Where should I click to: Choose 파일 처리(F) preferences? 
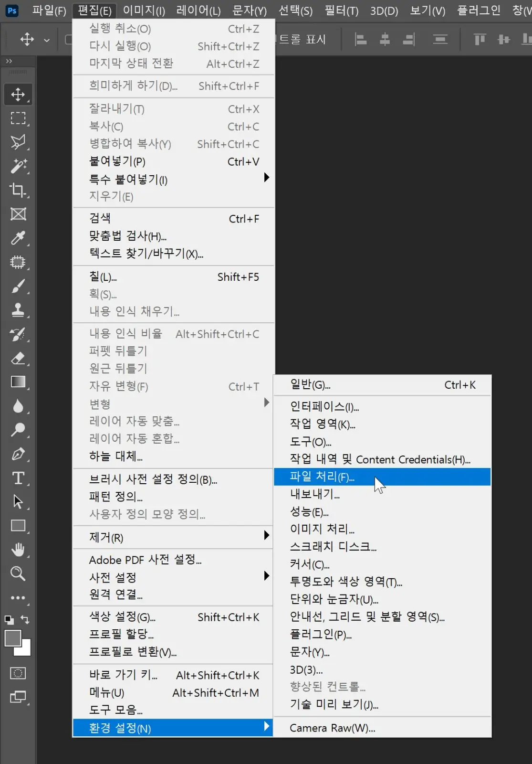(x=382, y=477)
